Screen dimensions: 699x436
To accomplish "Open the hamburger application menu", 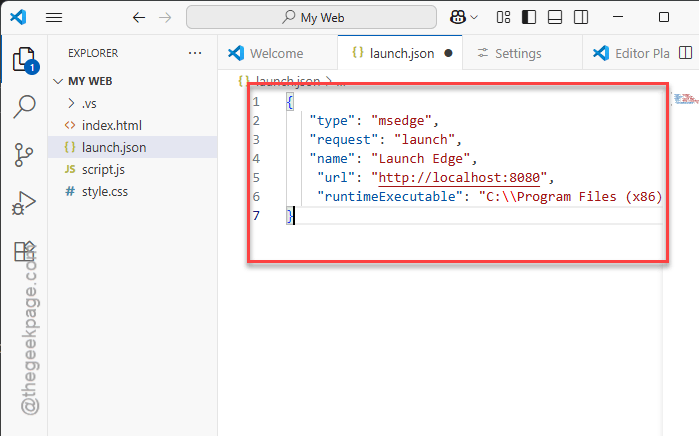I will (54, 17).
